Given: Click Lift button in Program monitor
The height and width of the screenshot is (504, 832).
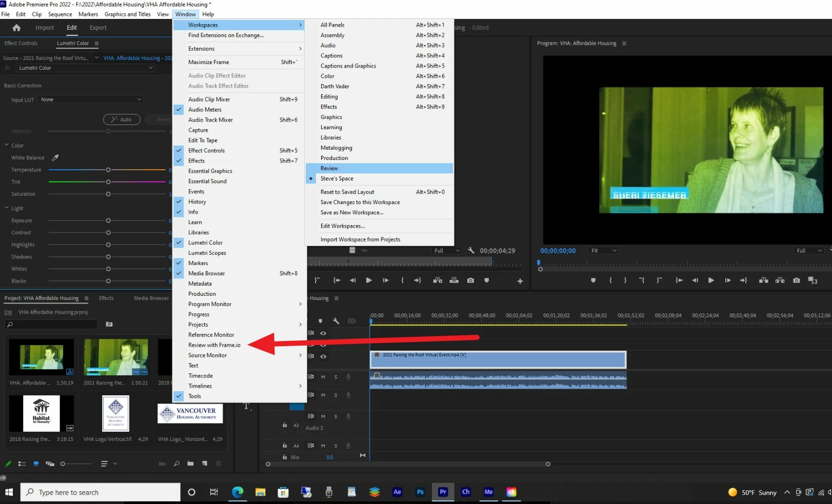Looking at the screenshot, I should (x=763, y=280).
